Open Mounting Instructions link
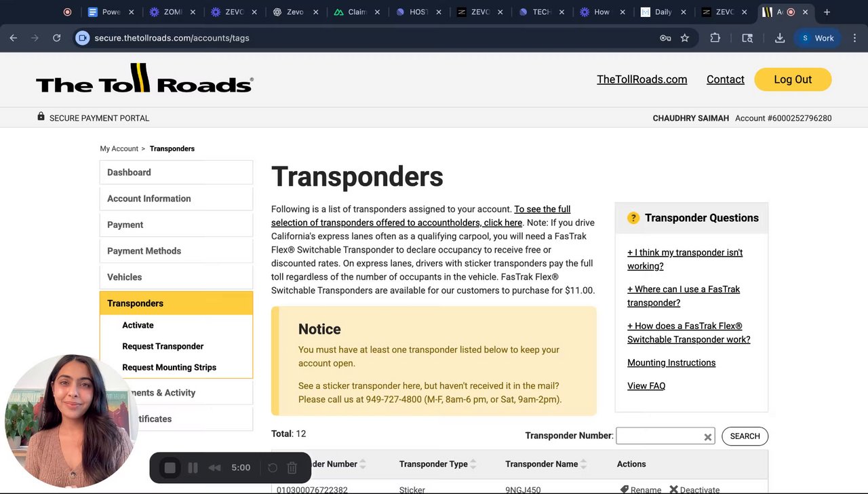Screen dimensions: 868x494 click(671, 363)
